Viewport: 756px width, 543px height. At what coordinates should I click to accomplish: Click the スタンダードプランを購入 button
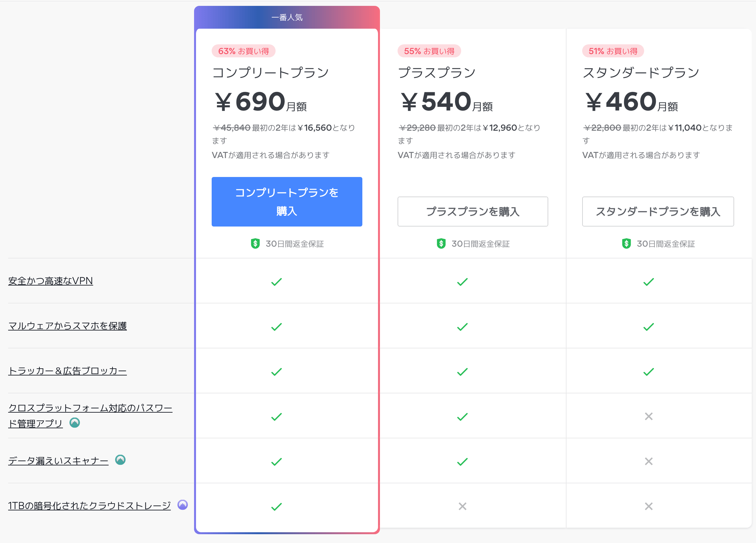pyautogui.click(x=658, y=212)
